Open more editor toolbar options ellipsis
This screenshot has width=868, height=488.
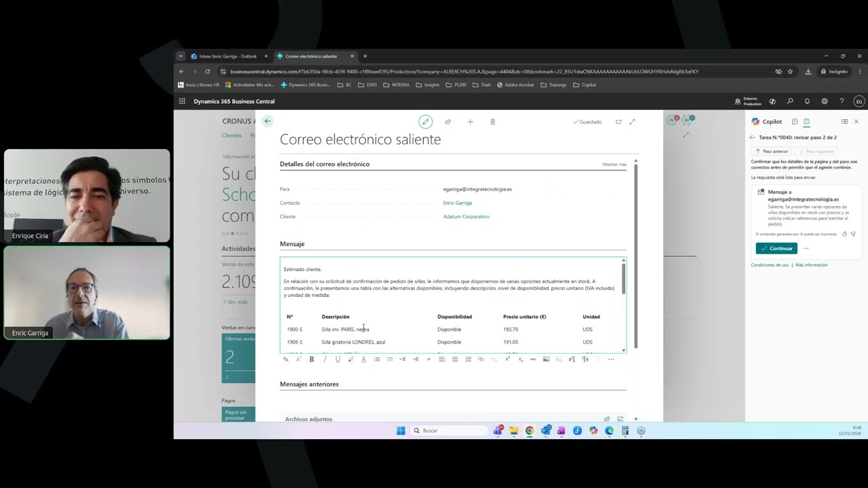[611, 359]
